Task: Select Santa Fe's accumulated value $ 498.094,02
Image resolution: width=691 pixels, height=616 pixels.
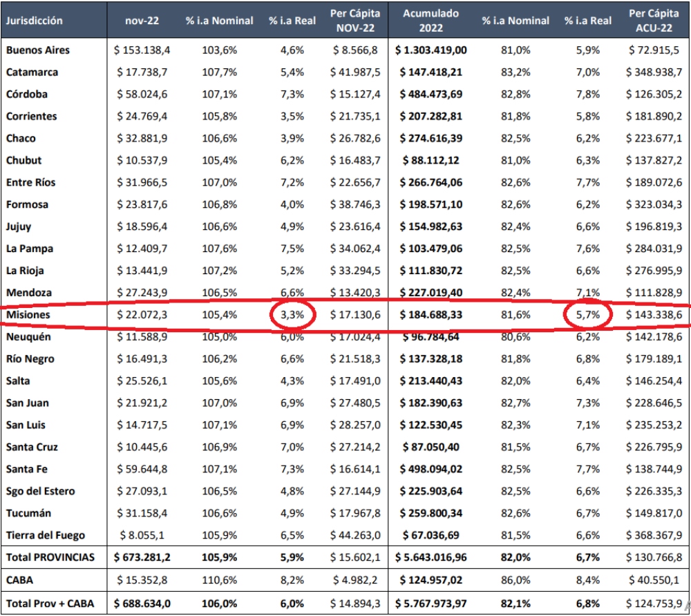Action: 432,470
